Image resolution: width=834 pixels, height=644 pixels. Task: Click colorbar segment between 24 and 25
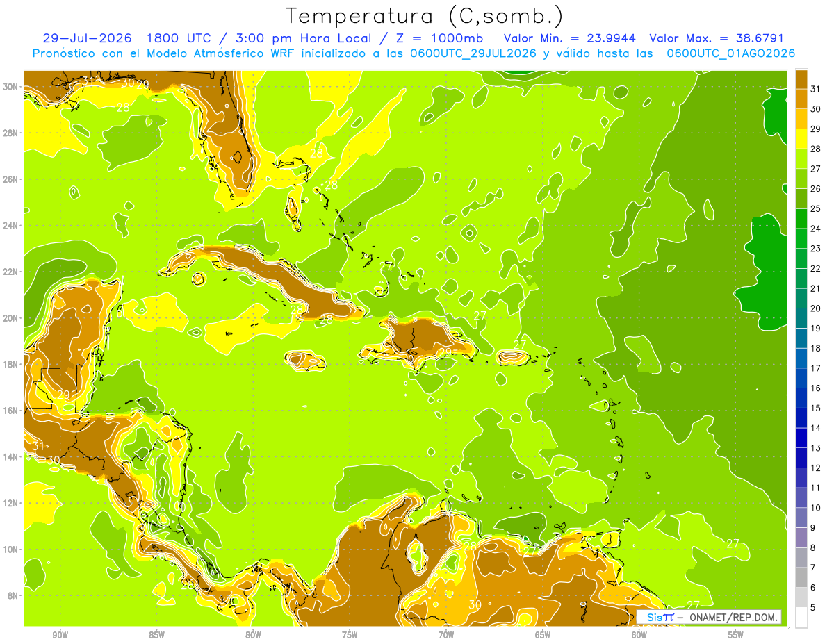[801, 219]
